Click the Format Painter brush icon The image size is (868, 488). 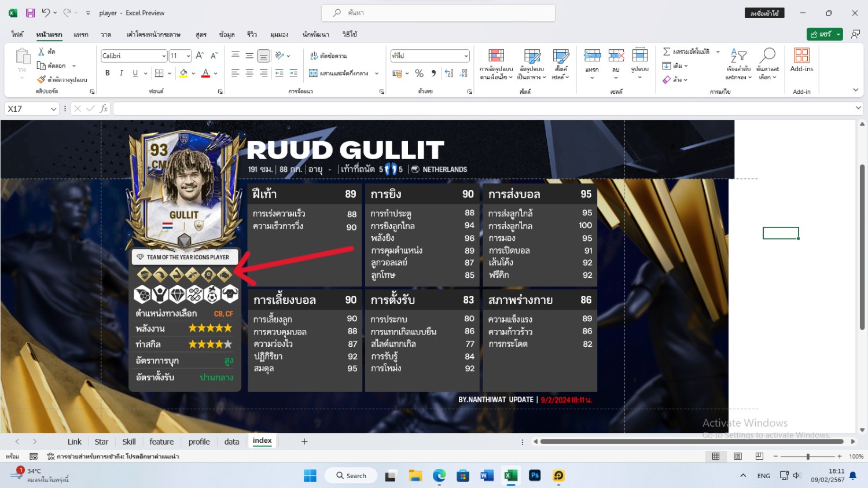coord(41,79)
